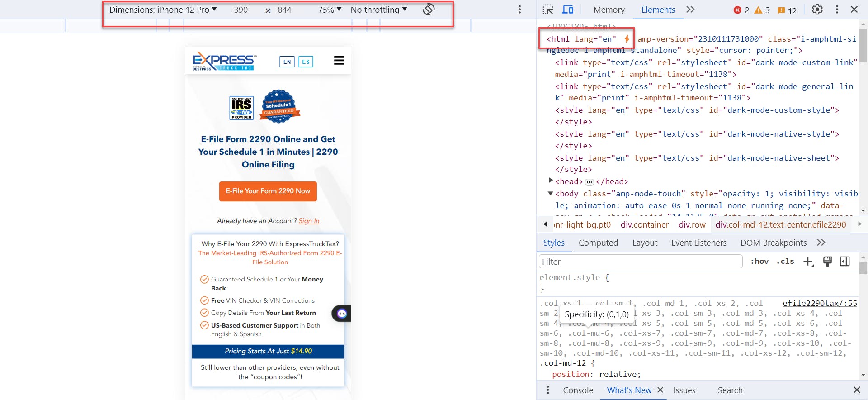The image size is (868, 400).
Task: Switch to the Memory tab
Action: pos(609,10)
